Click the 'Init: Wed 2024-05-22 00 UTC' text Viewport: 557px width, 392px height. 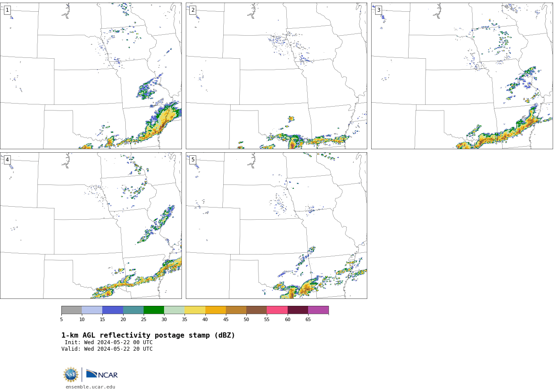pyautogui.click(x=109, y=342)
